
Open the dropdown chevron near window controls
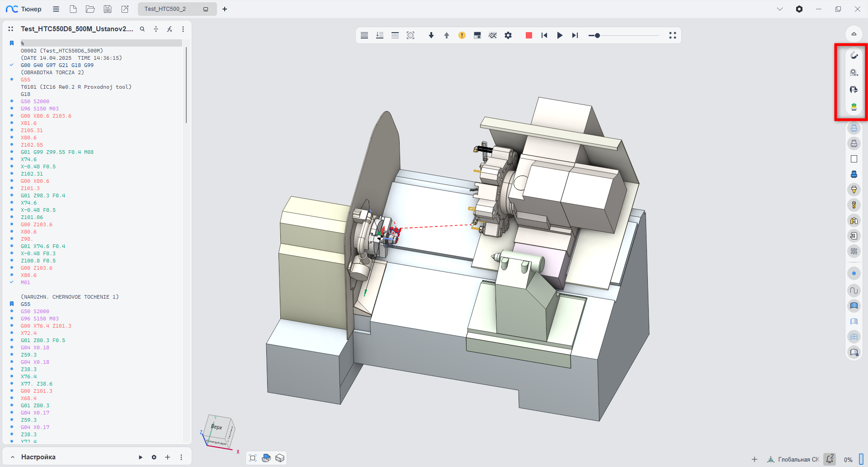pyautogui.click(x=780, y=9)
